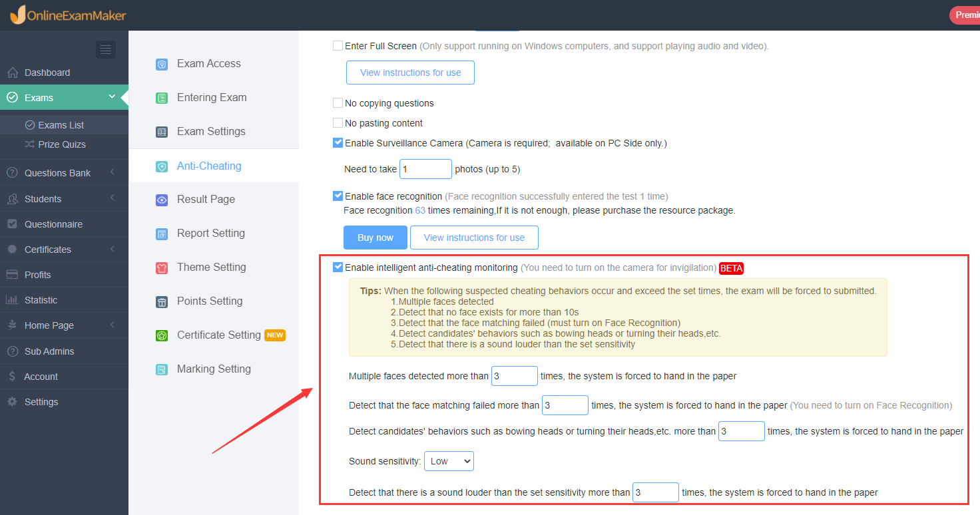Click the Multiple faces detected times field

tap(515, 376)
